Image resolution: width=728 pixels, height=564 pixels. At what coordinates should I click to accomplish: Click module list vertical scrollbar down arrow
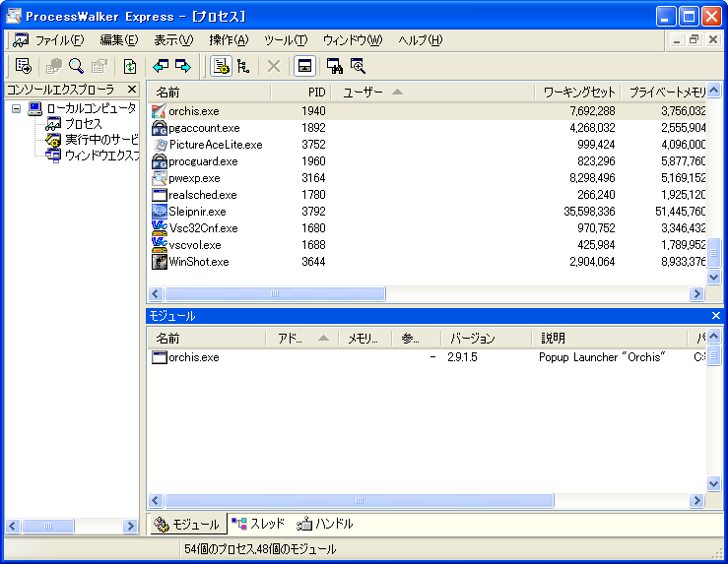713,484
